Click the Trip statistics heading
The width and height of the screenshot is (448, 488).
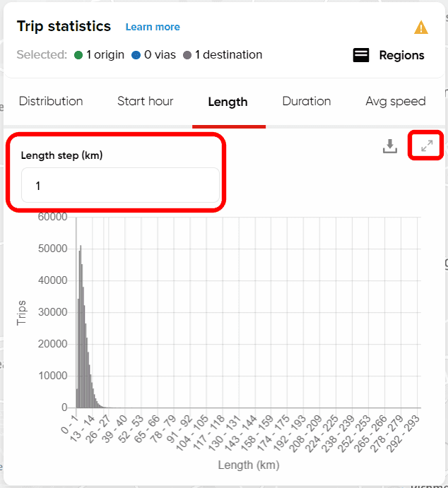point(64,26)
